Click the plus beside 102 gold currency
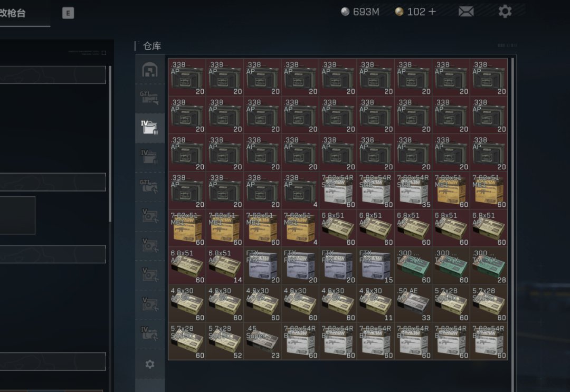 pyautogui.click(x=432, y=12)
